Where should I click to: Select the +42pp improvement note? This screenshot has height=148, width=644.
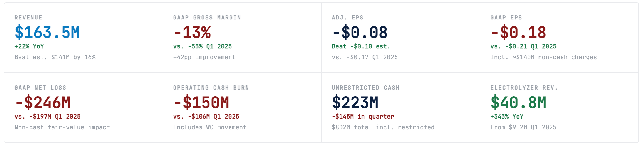(204, 57)
